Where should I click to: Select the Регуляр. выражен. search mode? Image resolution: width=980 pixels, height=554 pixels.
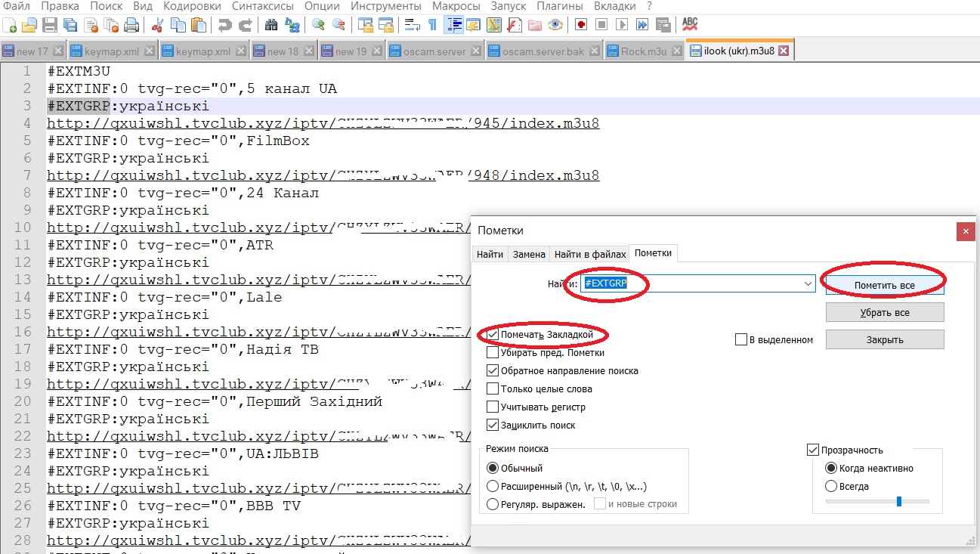tap(493, 504)
